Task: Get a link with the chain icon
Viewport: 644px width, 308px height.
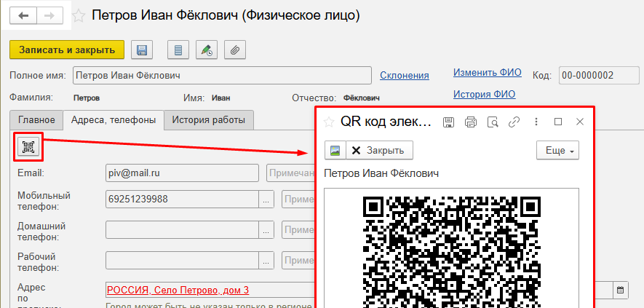Action: tap(514, 122)
